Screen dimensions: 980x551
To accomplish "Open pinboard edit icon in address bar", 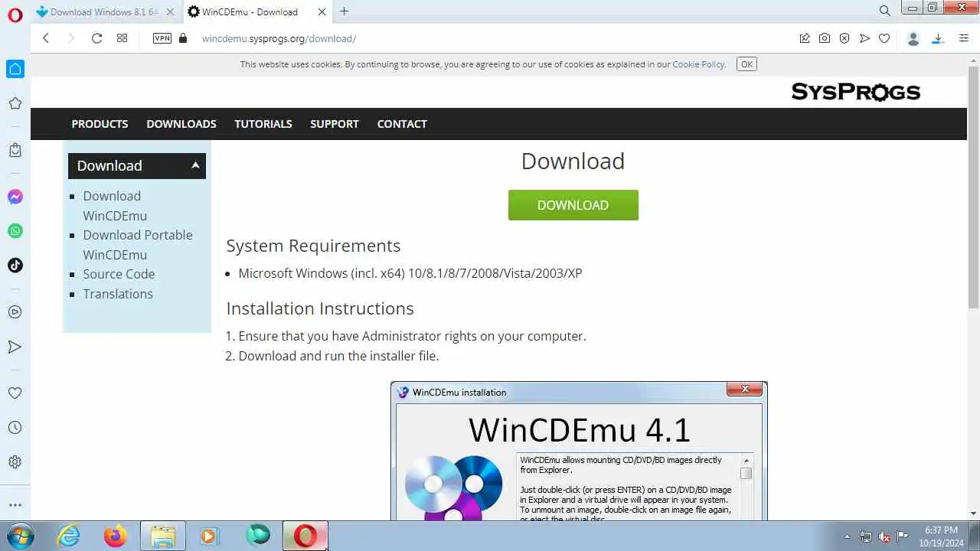I will (x=805, y=38).
